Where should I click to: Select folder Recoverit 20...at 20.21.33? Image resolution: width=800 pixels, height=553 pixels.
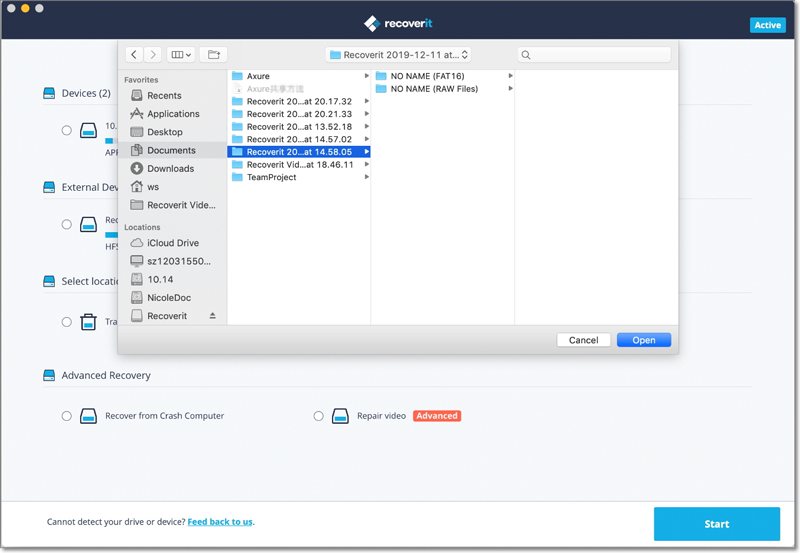pyautogui.click(x=299, y=114)
